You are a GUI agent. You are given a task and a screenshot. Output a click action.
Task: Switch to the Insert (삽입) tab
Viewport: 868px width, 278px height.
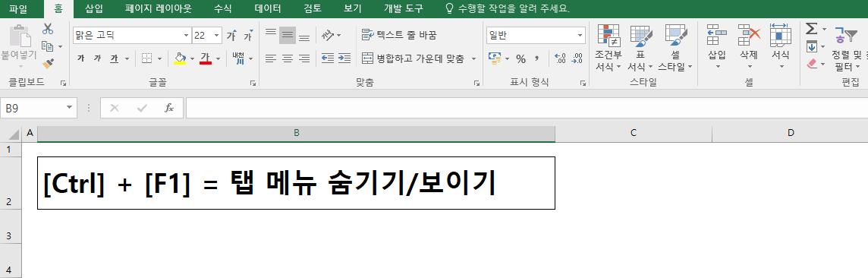tap(94, 8)
